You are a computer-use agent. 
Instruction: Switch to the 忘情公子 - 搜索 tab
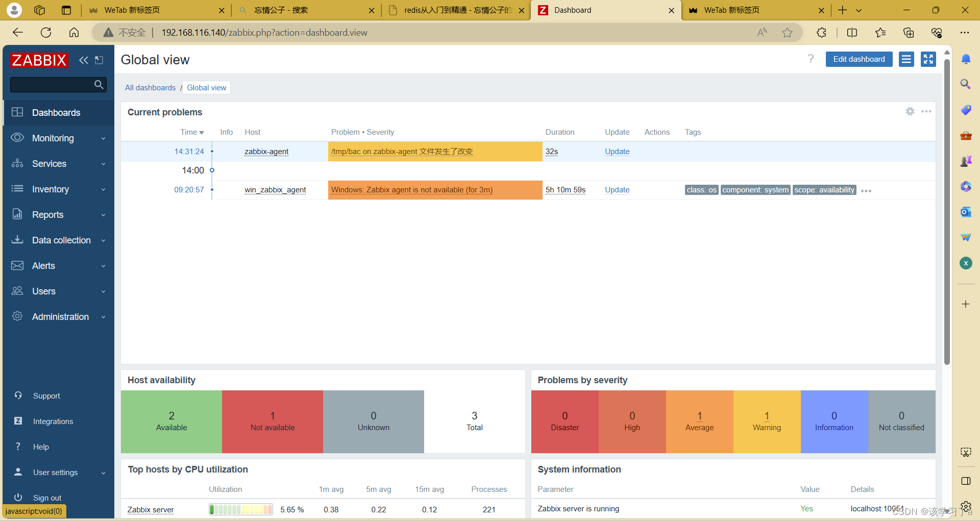tap(306, 10)
